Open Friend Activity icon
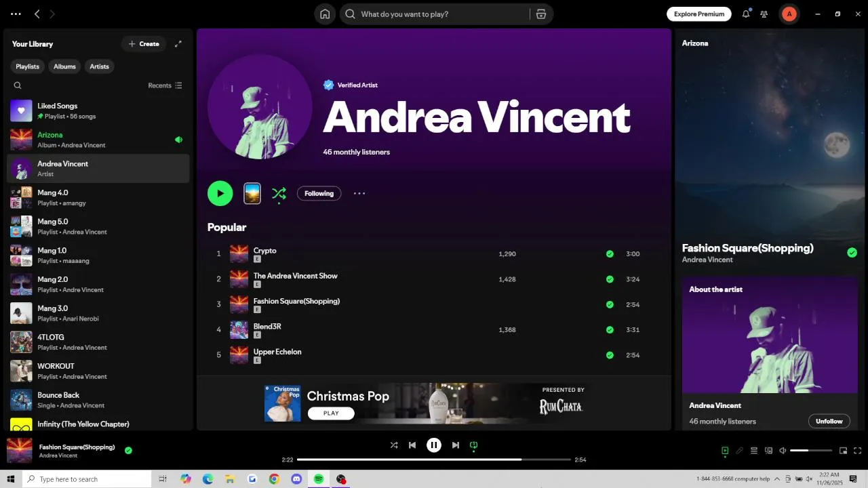868x488 pixels. point(764,14)
